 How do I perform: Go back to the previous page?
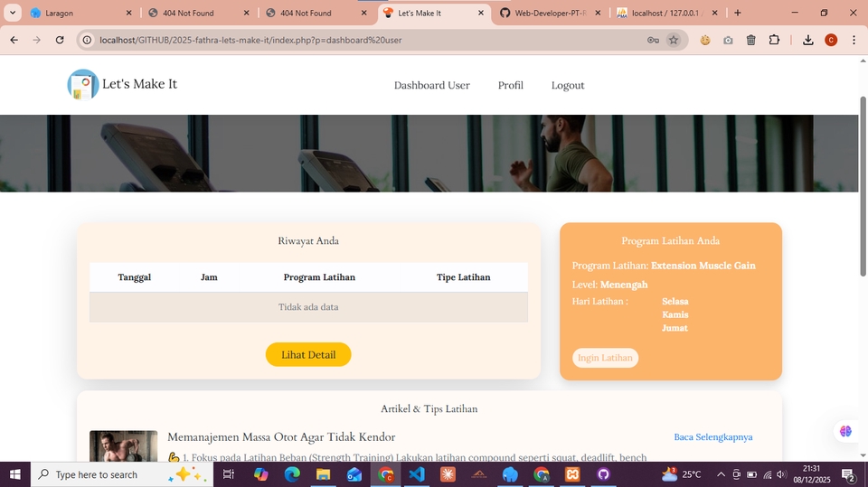point(14,40)
